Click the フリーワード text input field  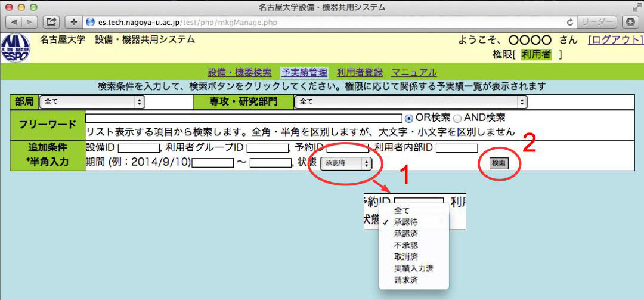pos(244,118)
